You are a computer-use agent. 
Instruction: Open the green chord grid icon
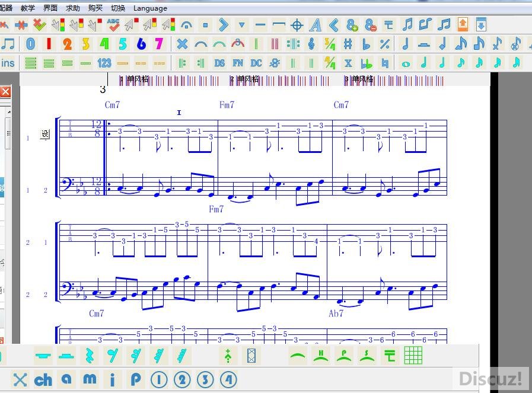(413, 356)
